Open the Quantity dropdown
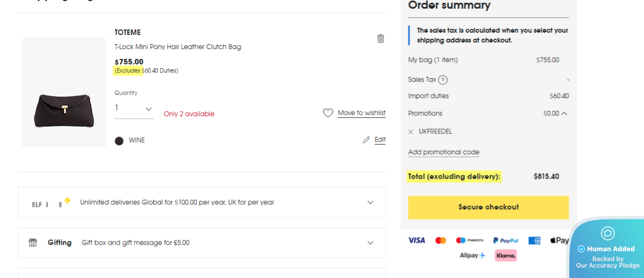 pyautogui.click(x=134, y=109)
